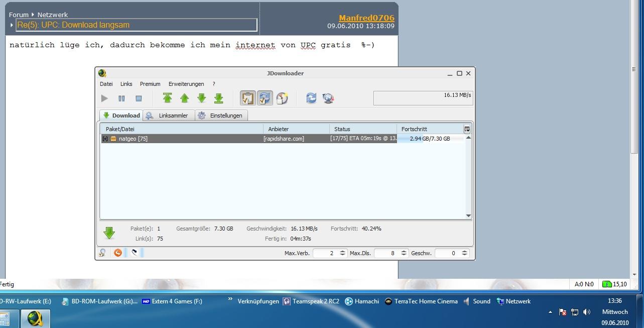The height and width of the screenshot is (328, 644).
Task: Start downloads with the Play button
Action: point(104,98)
